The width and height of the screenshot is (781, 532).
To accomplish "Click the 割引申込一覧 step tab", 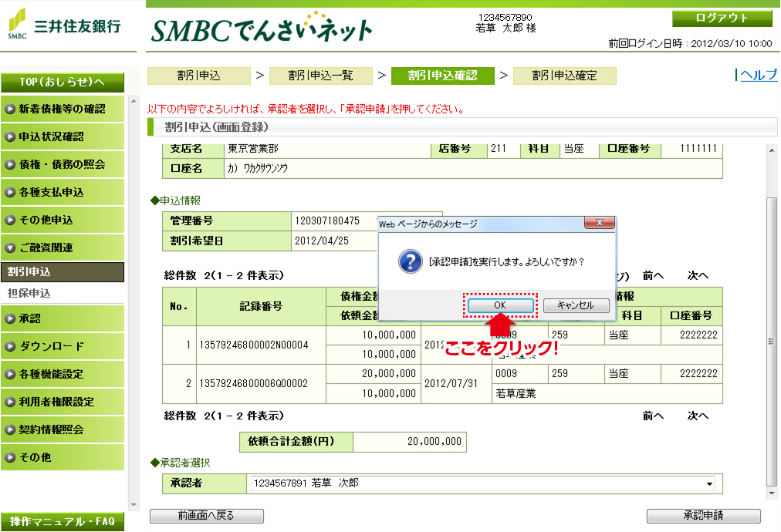I will click(x=321, y=76).
